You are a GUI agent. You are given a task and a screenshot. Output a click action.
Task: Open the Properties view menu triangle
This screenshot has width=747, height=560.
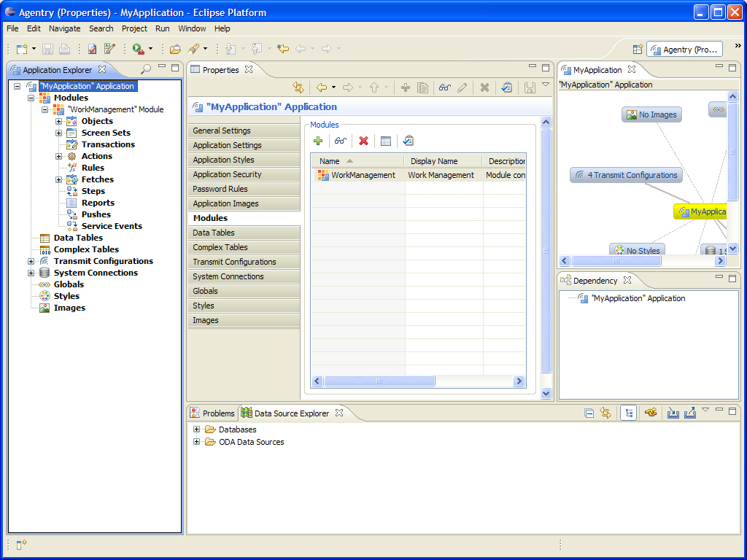[546, 85]
